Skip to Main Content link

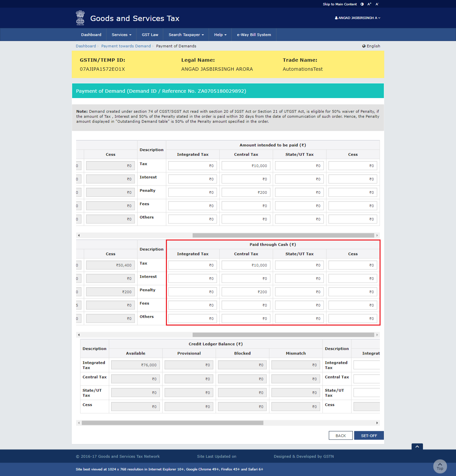click(339, 4)
